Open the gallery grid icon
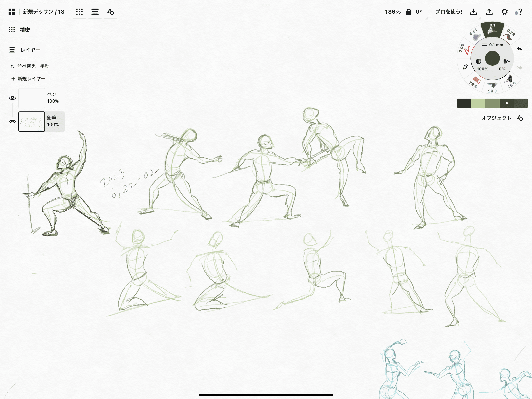532x399 pixels. [x=11, y=12]
